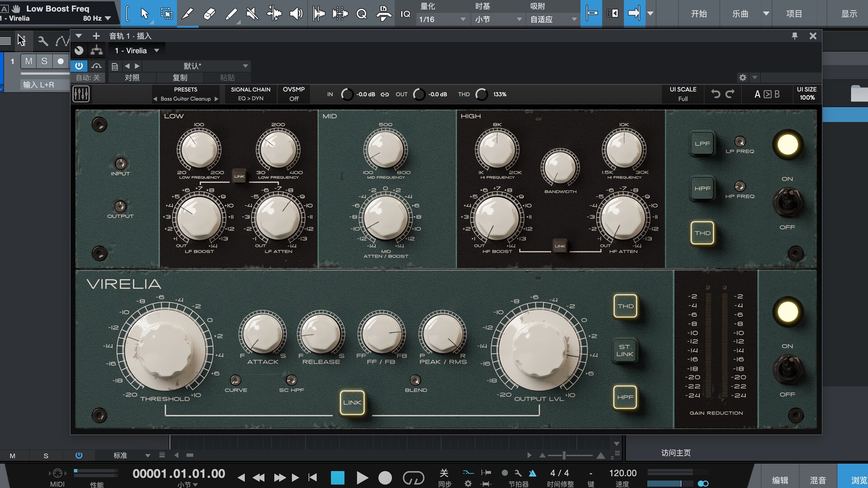Mute track 1 with M button
This screenshot has height=488, width=868.
pyautogui.click(x=28, y=61)
